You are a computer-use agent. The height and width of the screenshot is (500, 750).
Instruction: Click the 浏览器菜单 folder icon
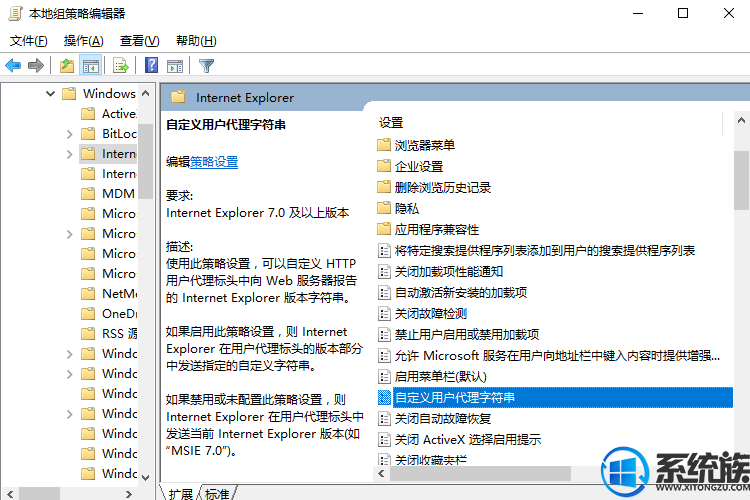384,144
